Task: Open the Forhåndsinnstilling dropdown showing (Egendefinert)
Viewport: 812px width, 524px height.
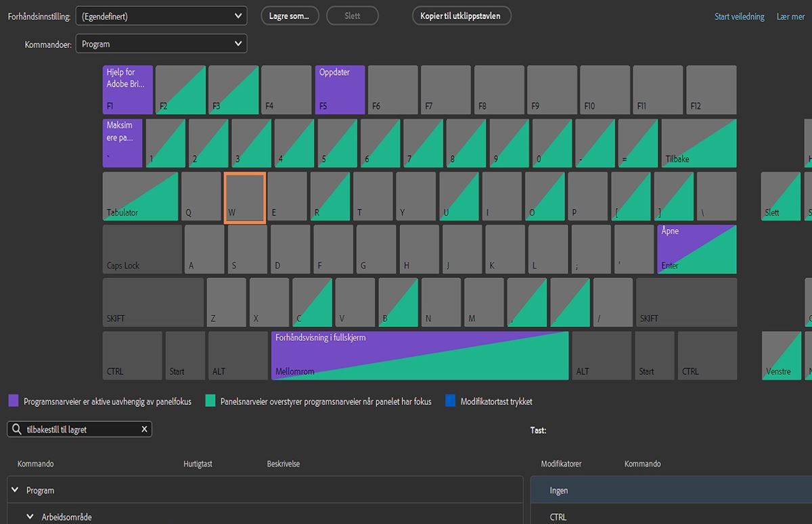Action: pyautogui.click(x=161, y=16)
